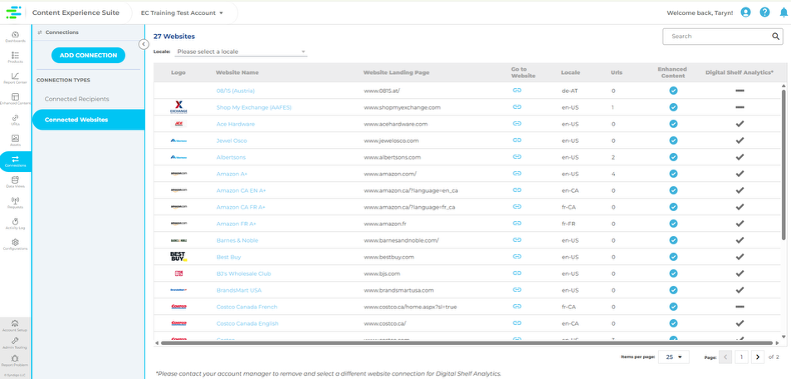Image resolution: width=792 pixels, height=380 pixels.
Task: Sort by Urls column header
Action: coord(616,73)
